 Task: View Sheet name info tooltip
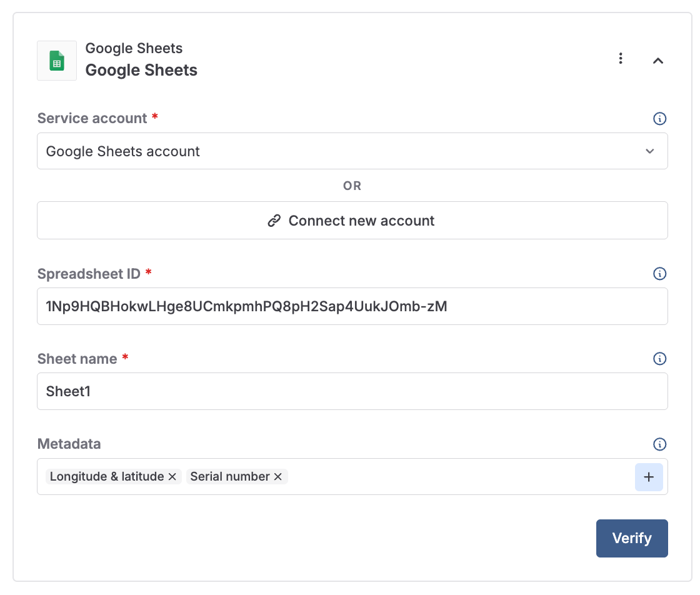click(659, 358)
